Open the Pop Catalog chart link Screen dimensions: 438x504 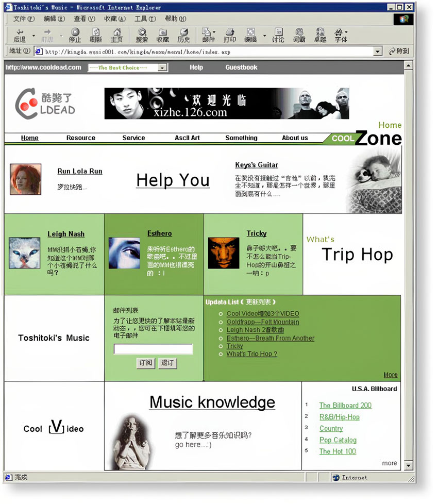tap(338, 440)
